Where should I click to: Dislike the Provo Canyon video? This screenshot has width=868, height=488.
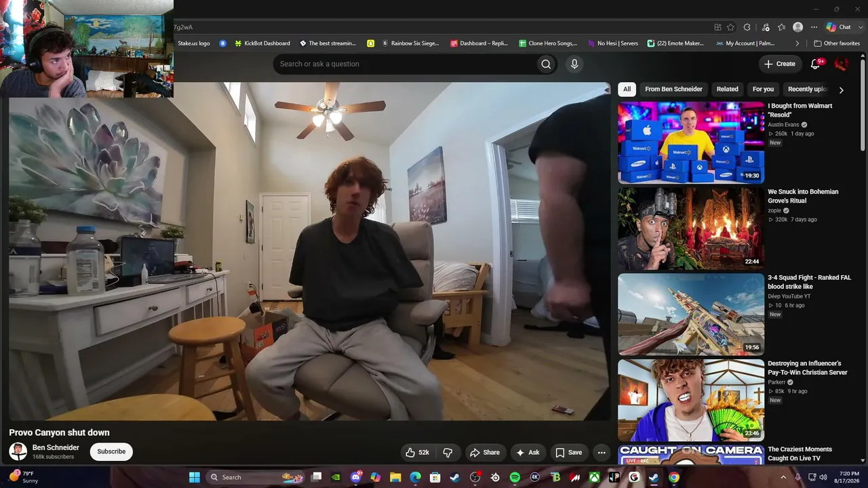tap(448, 453)
